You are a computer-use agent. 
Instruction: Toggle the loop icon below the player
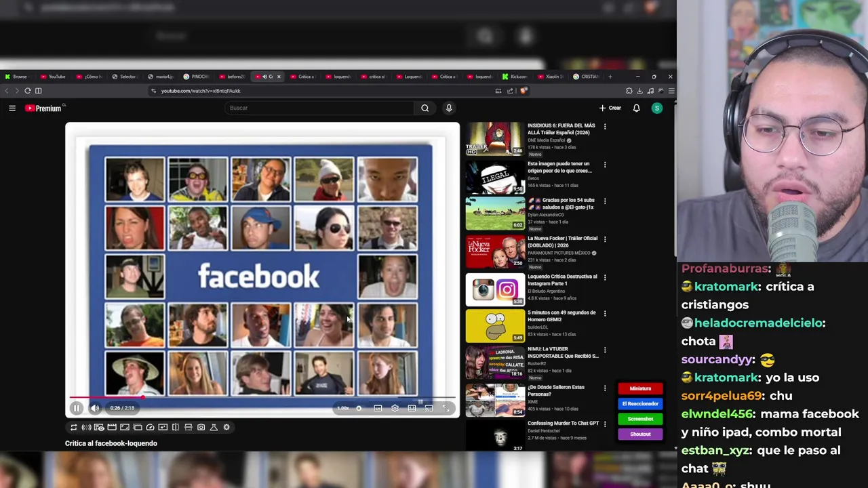73,427
